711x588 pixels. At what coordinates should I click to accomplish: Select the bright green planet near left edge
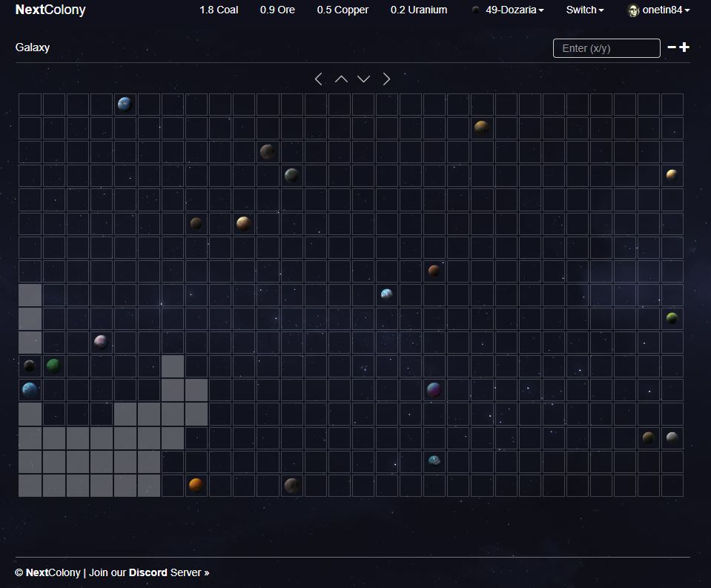click(x=53, y=366)
